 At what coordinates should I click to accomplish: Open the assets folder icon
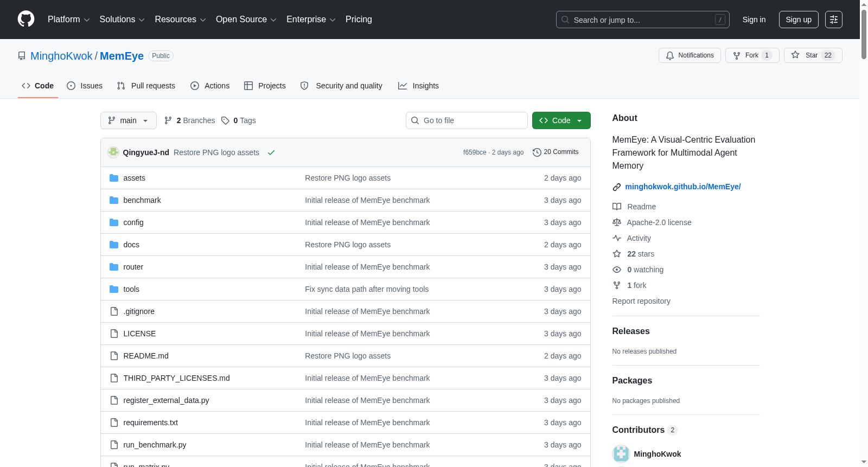114,178
